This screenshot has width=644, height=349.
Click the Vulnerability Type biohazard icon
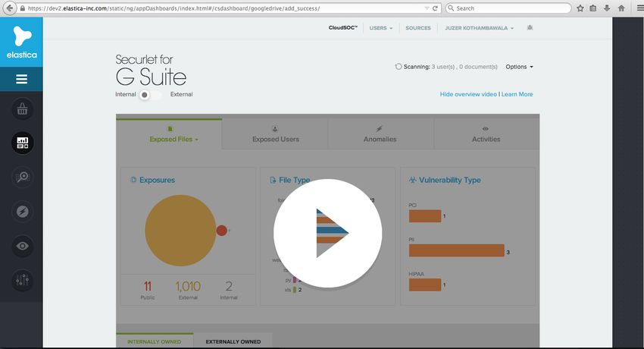pyautogui.click(x=413, y=180)
